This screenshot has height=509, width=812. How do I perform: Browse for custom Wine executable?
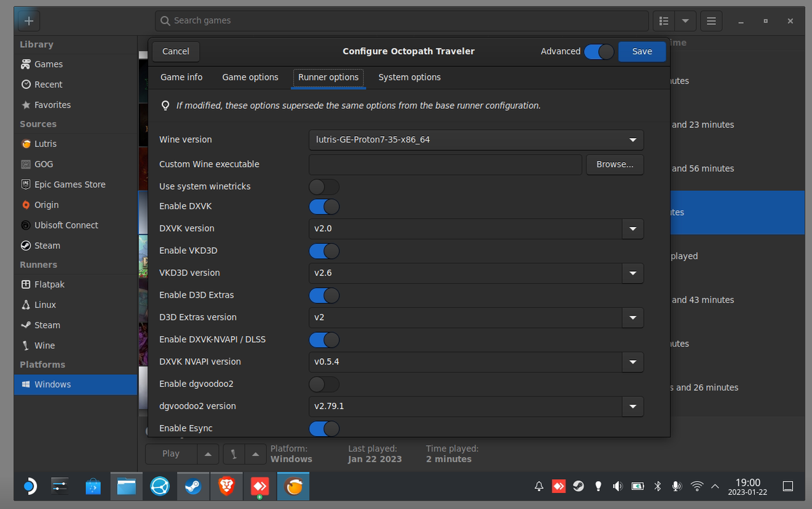(615, 165)
